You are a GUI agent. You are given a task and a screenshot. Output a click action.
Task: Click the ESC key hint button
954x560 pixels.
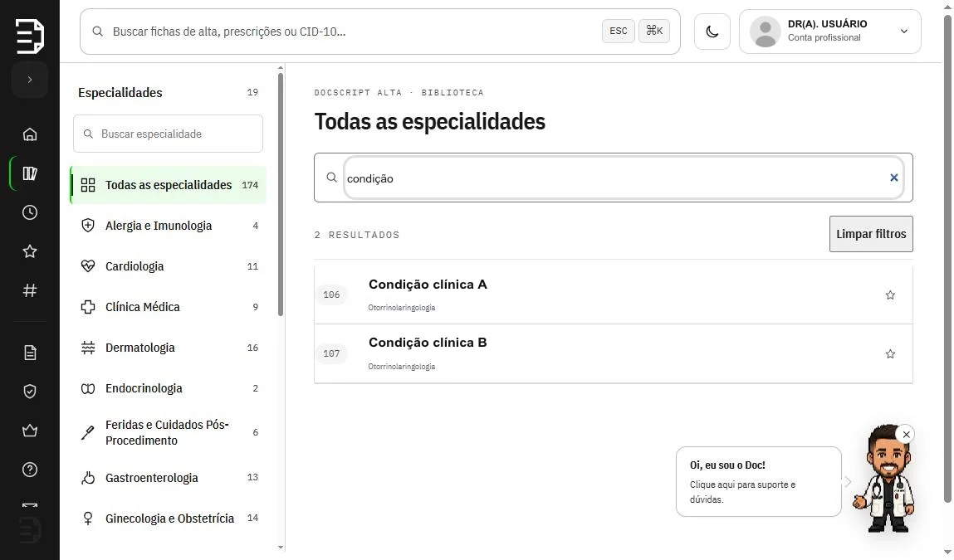coord(619,31)
